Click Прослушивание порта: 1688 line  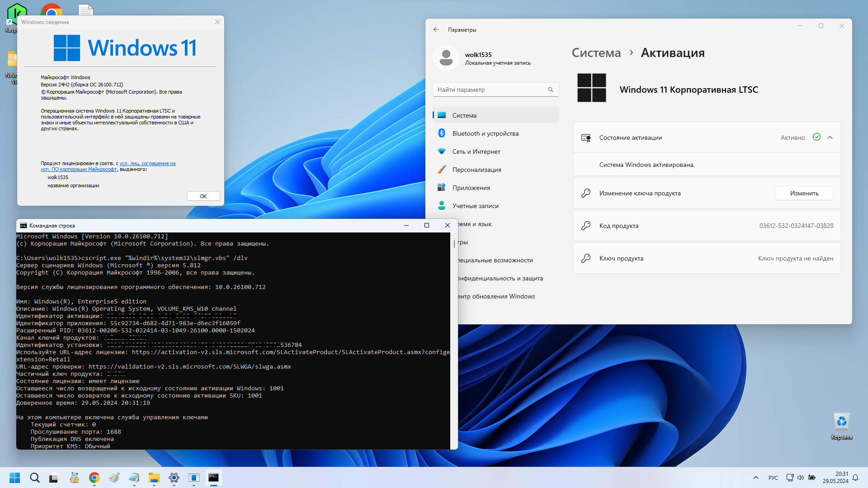tap(75, 431)
